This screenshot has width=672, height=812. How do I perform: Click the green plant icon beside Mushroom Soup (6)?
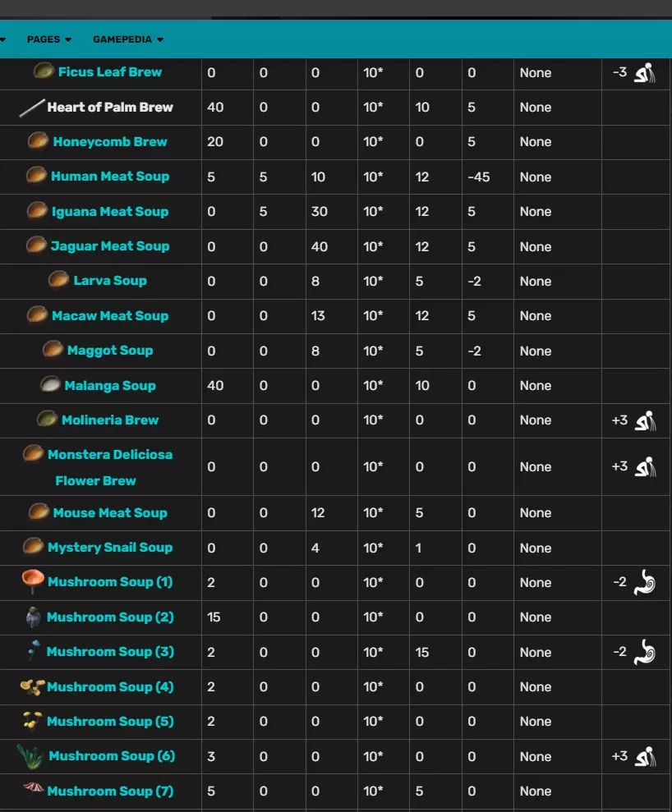pyautogui.click(x=31, y=756)
